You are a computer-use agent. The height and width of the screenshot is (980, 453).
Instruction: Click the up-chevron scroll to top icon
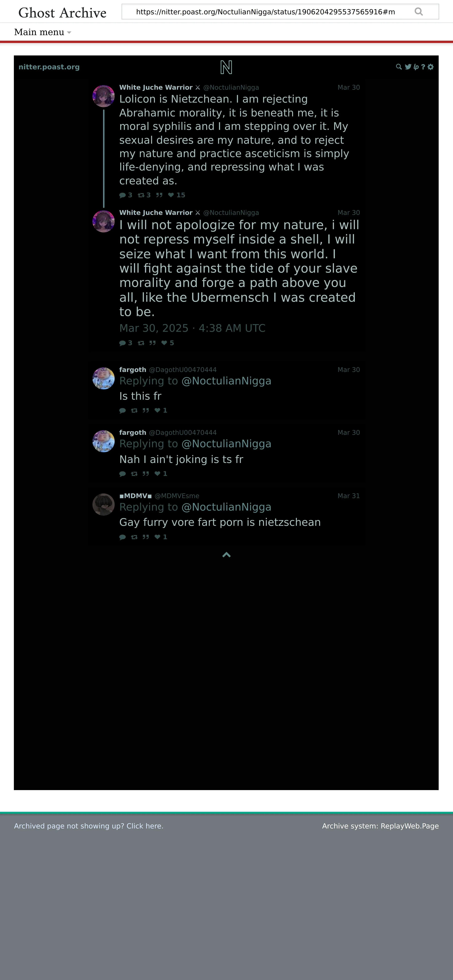226,555
